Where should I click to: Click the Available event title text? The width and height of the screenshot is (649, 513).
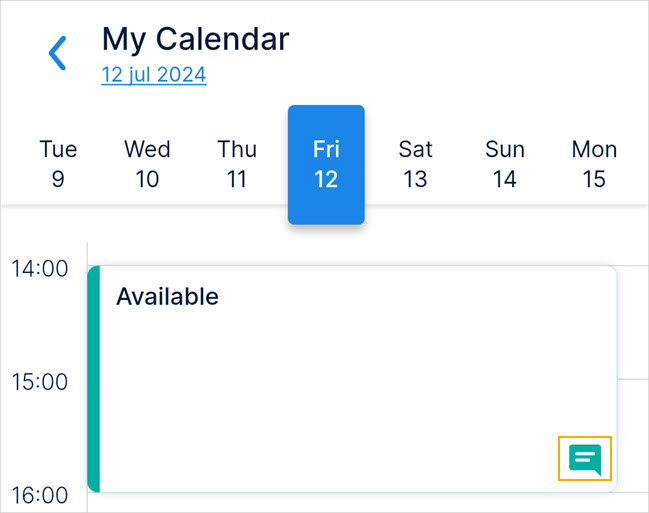(x=167, y=296)
